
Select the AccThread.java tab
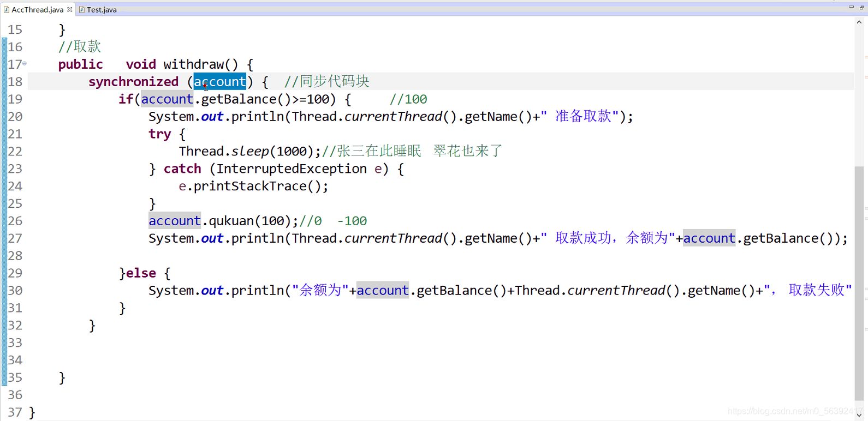tap(37, 9)
